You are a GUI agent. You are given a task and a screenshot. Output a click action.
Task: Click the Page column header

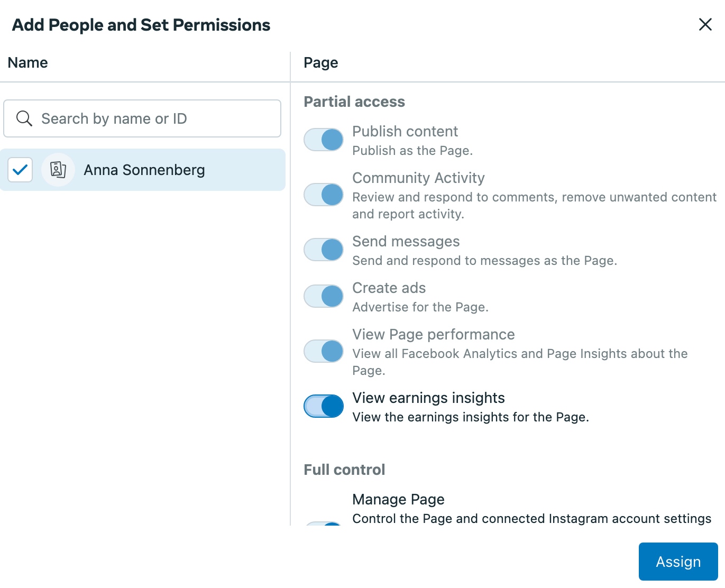tap(320, 62)
